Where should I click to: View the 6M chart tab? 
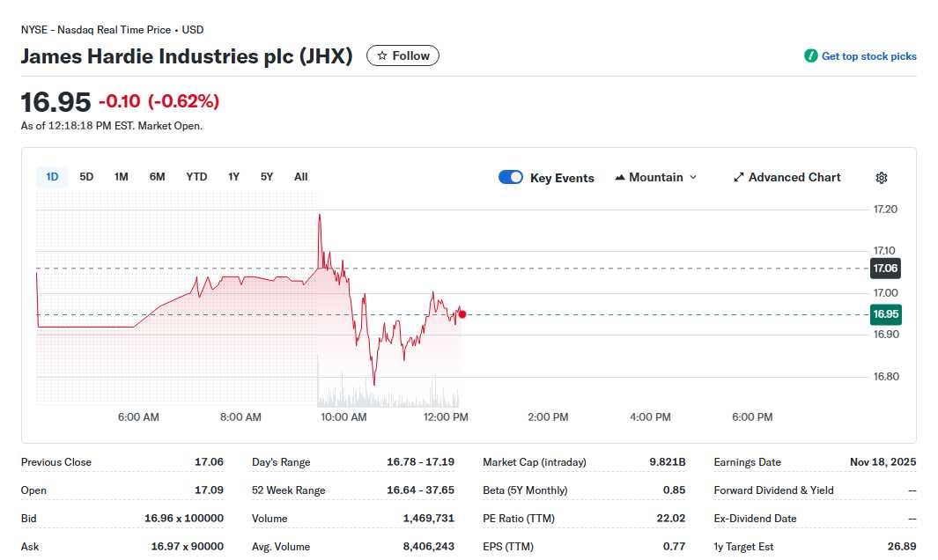157,176
